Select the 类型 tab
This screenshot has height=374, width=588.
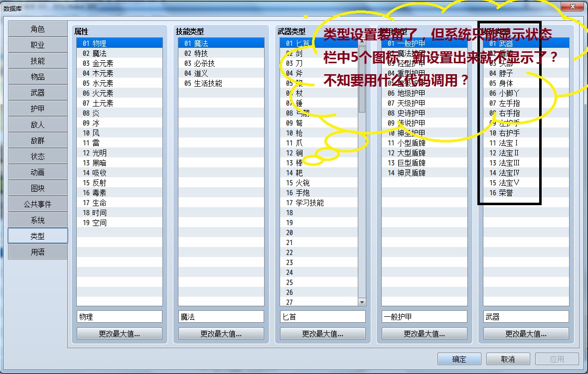pos(37,236)
